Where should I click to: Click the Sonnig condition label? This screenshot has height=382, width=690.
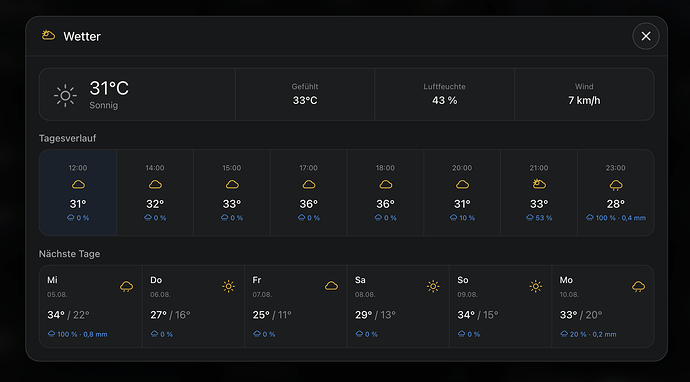[103, 105]
